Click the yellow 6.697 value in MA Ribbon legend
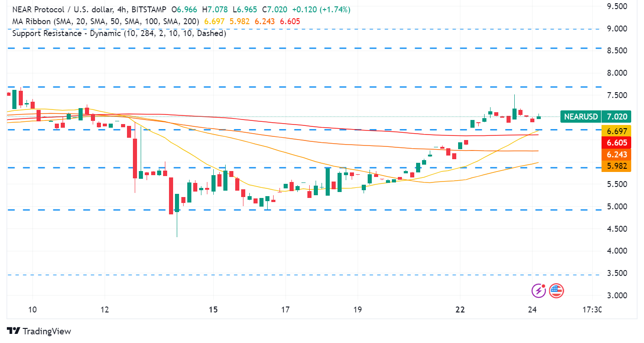Image resolution: width=644 pixels, height=343 pixels. click(x=214, y=21)
